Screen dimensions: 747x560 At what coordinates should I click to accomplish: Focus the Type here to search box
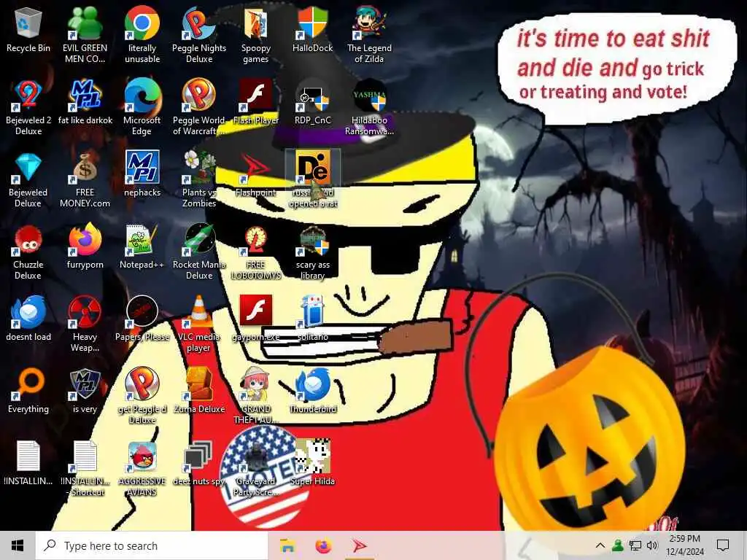point(152,545)
